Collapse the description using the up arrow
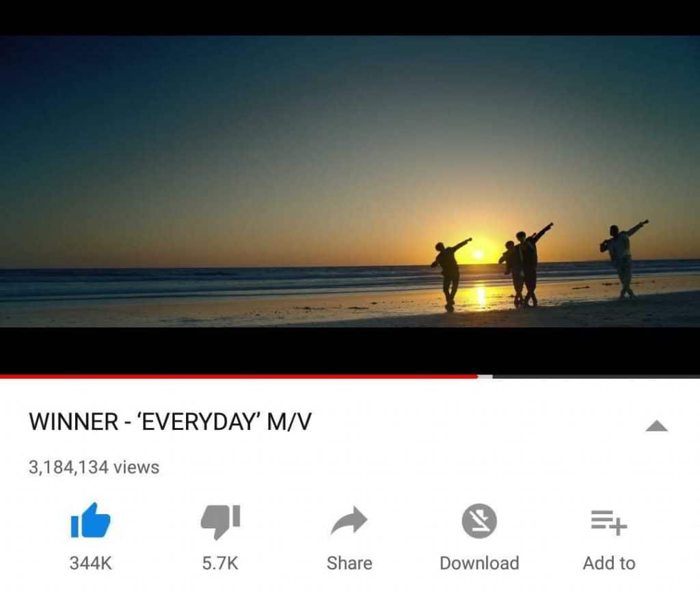This screenshot has width=700, height=592. pyautogui.click(x=656, y=426)
